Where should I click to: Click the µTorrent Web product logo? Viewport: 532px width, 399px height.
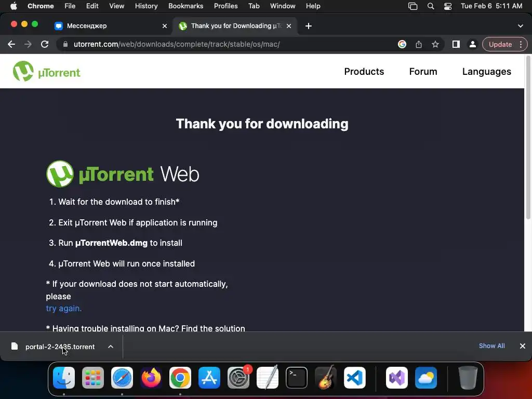point(123,174)
